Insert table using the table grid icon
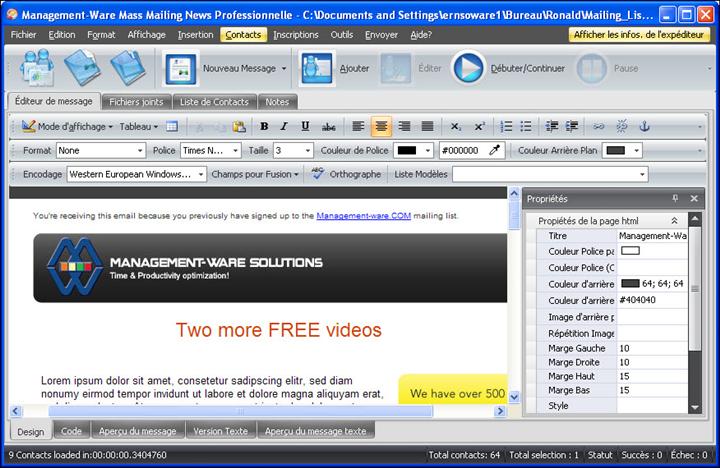 click(x=172, y=126)
